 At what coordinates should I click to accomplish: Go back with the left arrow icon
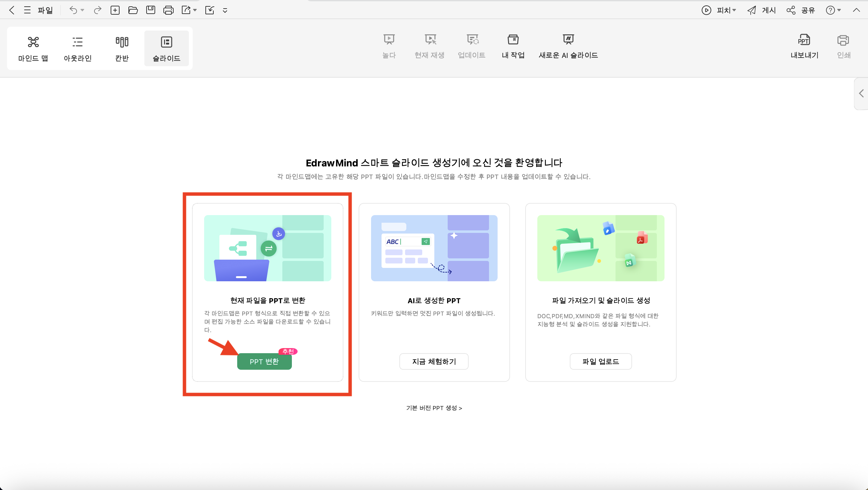(x=12, y=10)
